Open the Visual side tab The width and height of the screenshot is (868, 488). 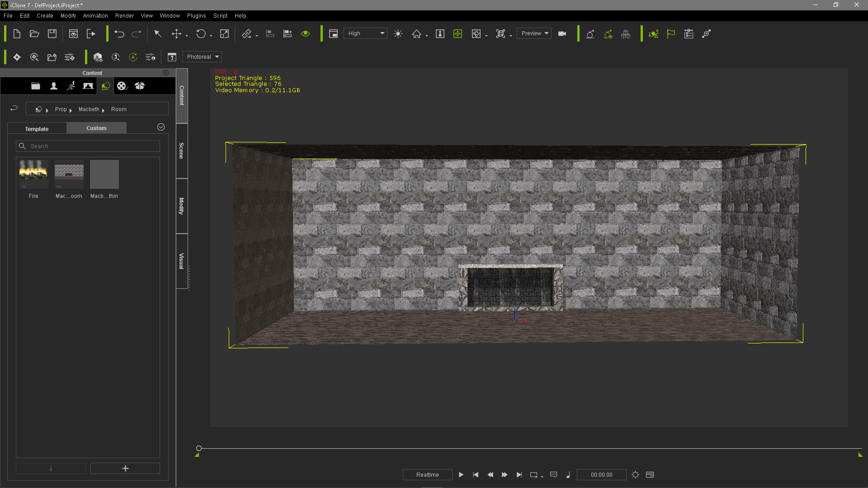182,261
